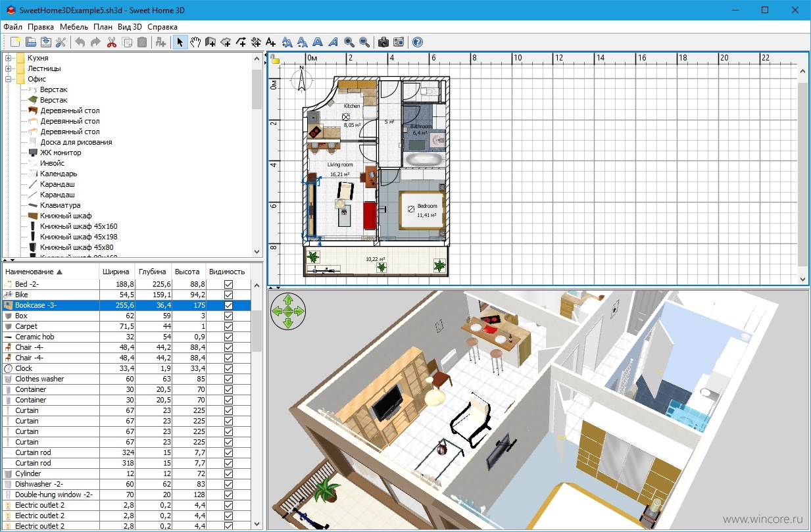
Task: Choose the Create dimensions tool
Action: tap(256, 42)
